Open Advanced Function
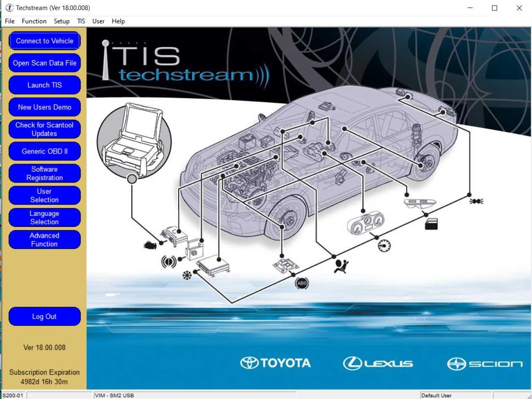Screen dimensions: 532x399 (44, 239)
